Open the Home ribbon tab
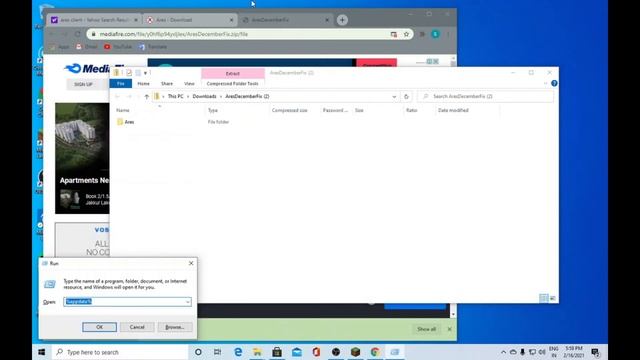640x360 pixels. tap(143, 84)
